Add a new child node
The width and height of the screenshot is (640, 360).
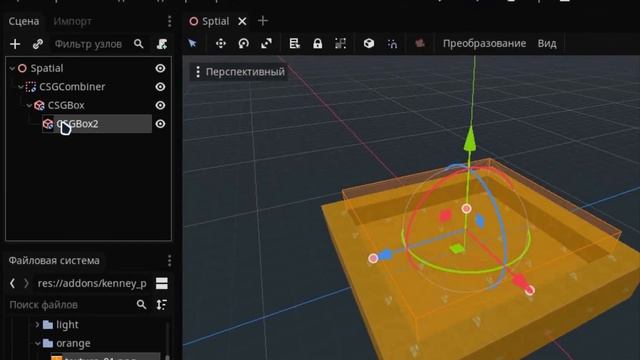(15, 44)
